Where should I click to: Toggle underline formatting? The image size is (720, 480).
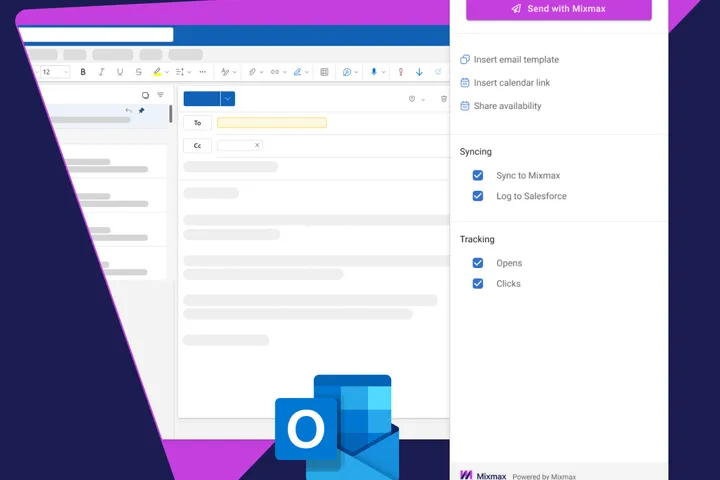coord(120,72)
